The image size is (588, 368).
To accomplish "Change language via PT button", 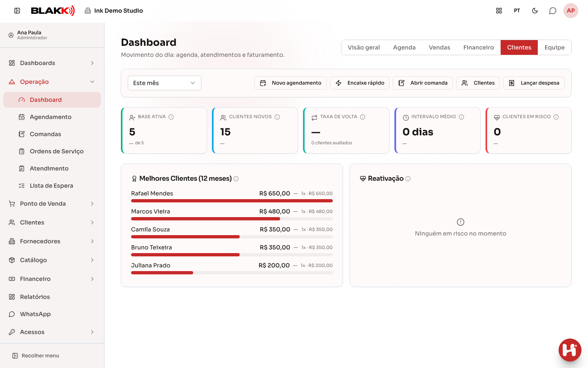I will pyautogui.click(x=517, y=11).
